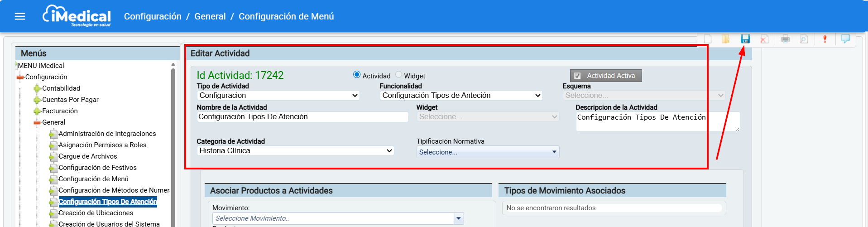Open the hamburger menu in header
This screenshot has width=868, height=227.
tap(20, 16)
